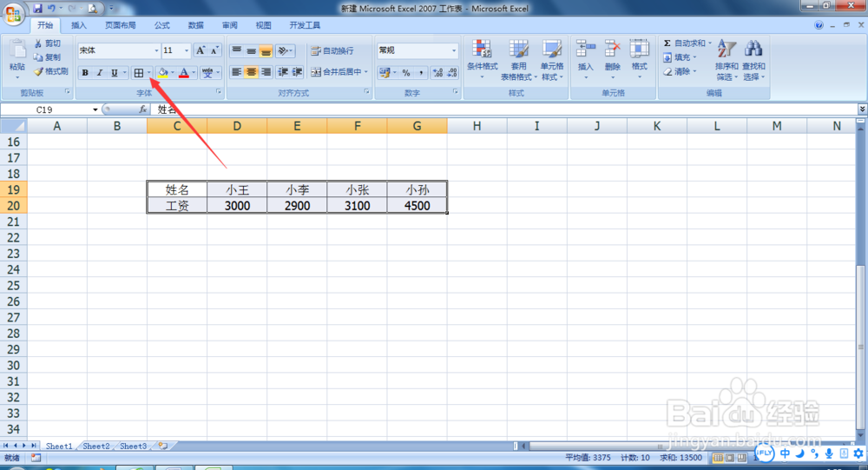Click the Percent style icon
This screenshot has width=868, height=470.
pyautogui.click(x=406, y=73)
